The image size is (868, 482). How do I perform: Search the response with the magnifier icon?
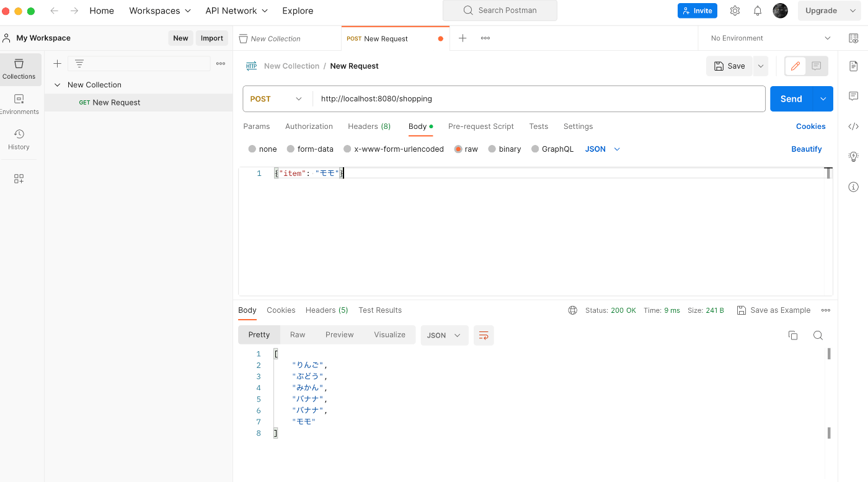coord(818,335)
